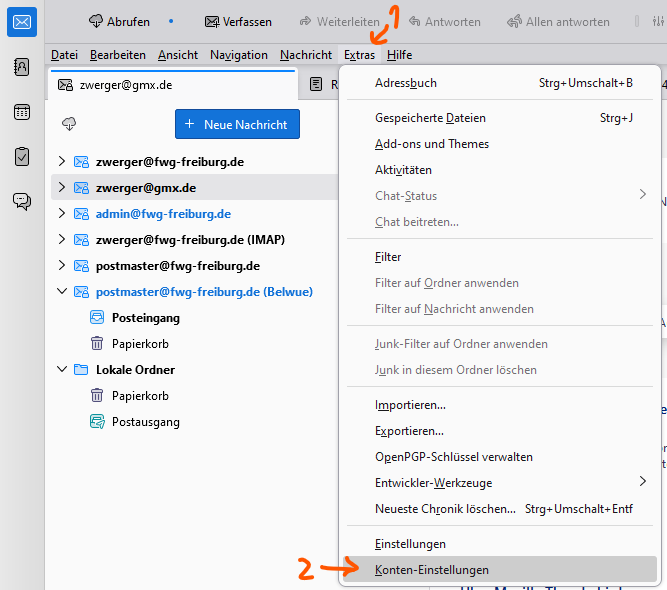
Task: Open the Ansicht menu in menu bar
Action: click(x=178, y=55)
